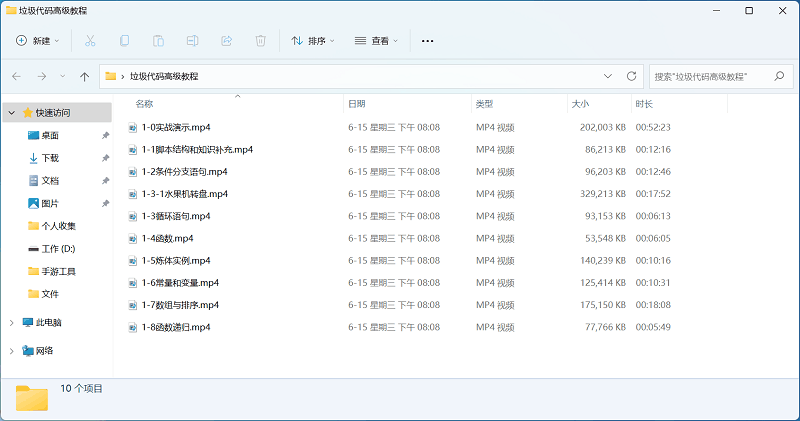The image size is (800, 421).
Task: Click the Rename icon in toolbar
Action: 192,41
